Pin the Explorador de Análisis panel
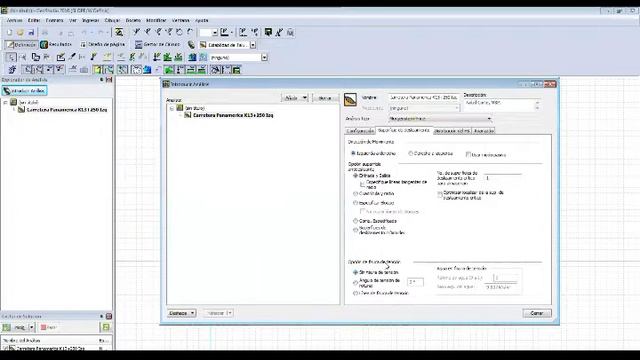The width and height of the screenshot is (640, 360). (x=102, y=80)
